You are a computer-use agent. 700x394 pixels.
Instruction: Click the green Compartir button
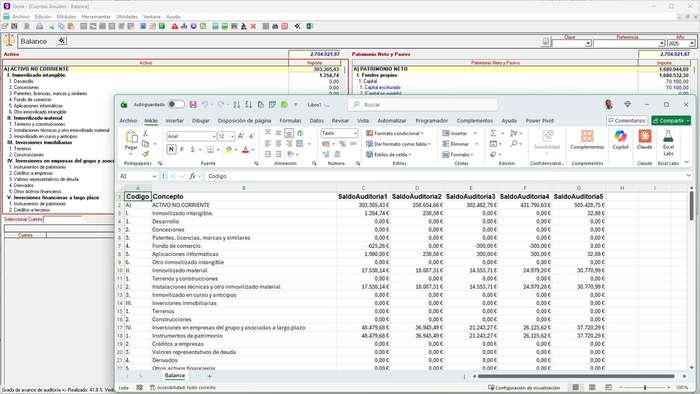tap(671, 120)
